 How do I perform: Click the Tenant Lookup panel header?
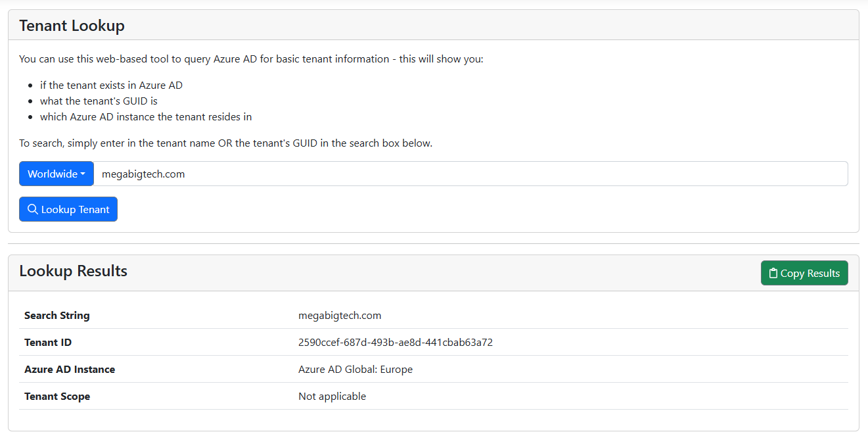pyautogui.click(x=72, y=25)
